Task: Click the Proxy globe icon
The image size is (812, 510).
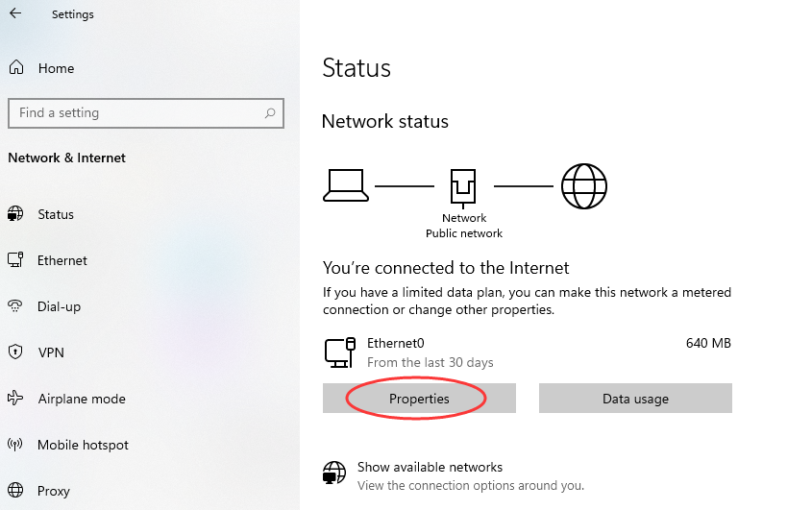Action: pos(15,491)
